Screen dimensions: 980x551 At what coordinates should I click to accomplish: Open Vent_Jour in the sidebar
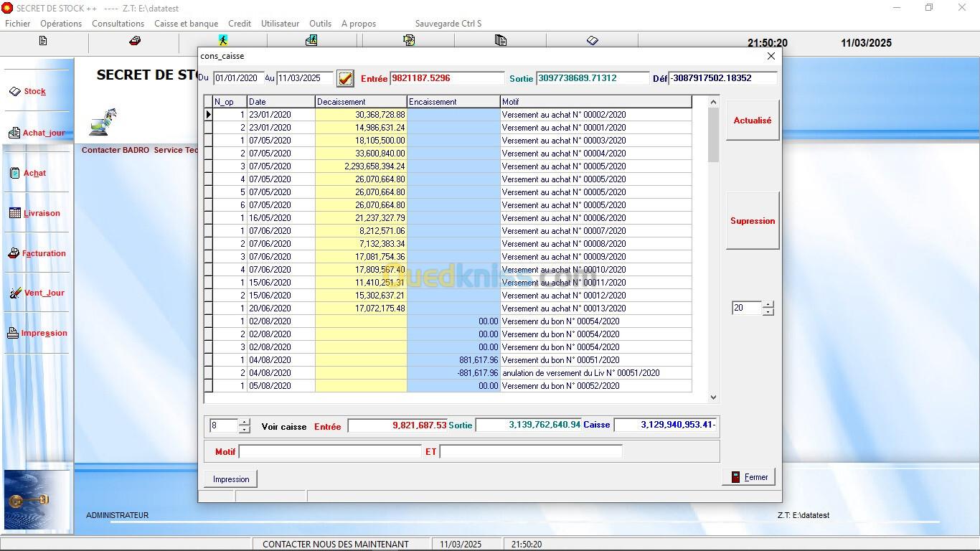point(43,293)
